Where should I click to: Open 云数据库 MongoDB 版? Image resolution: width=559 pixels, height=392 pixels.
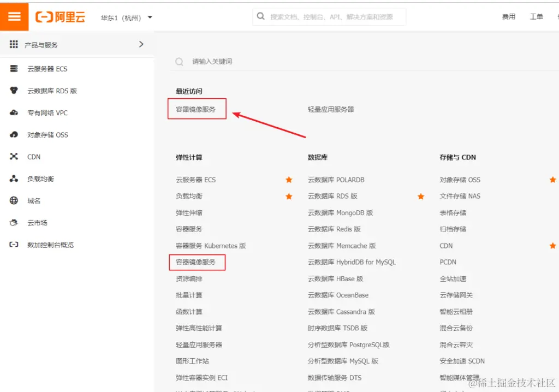pos(341,212)
